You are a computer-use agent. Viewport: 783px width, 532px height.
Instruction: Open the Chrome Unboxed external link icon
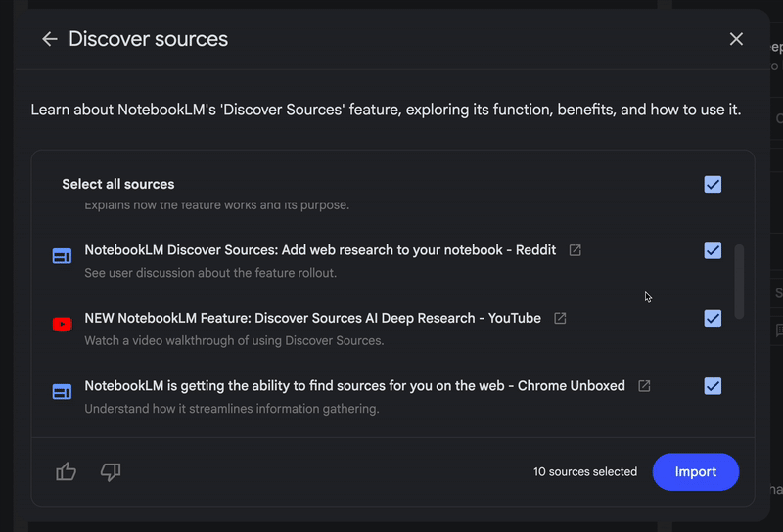[x=644, y=385]
